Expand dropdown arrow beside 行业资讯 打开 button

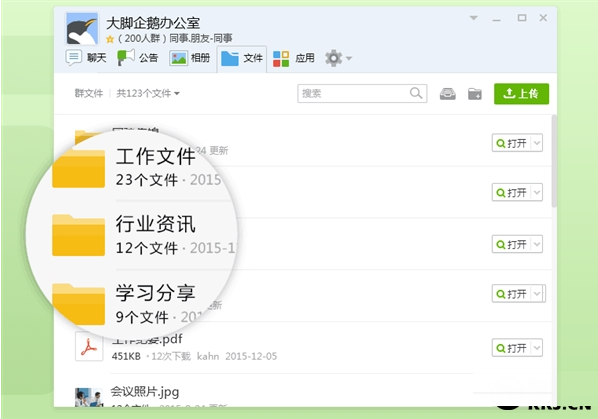537,244
